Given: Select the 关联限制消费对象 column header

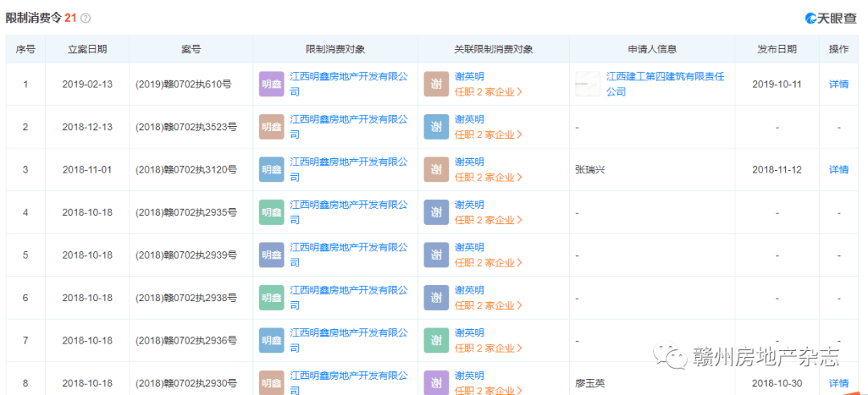Looking at the screenshot, I should coord(493,49).
